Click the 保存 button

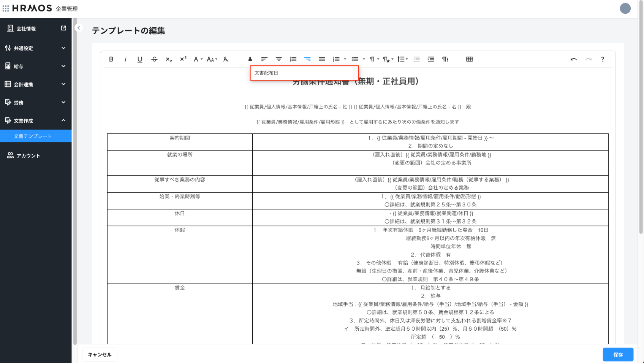(618, 355)
